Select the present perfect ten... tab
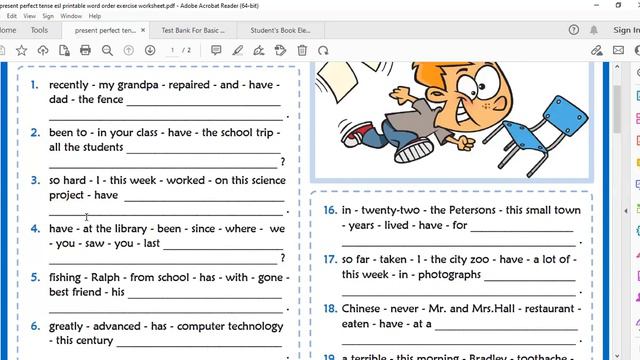 (x=105, y=30)
